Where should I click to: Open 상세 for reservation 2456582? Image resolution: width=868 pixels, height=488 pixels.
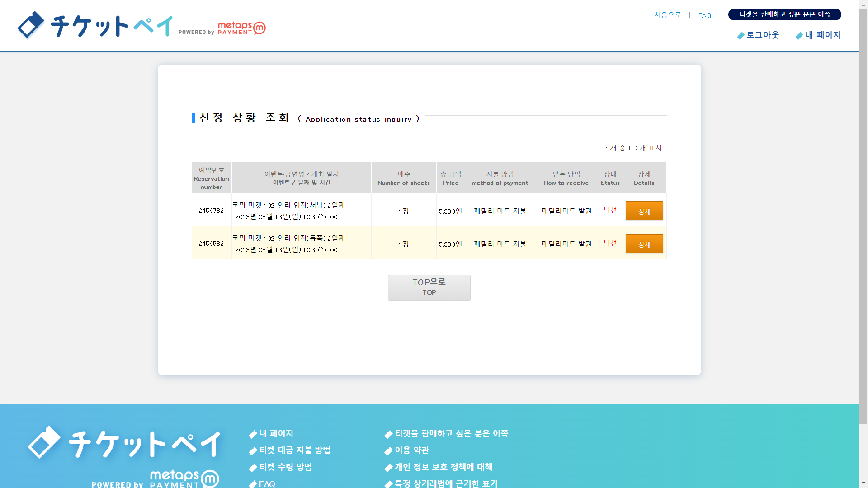[644, 244]
